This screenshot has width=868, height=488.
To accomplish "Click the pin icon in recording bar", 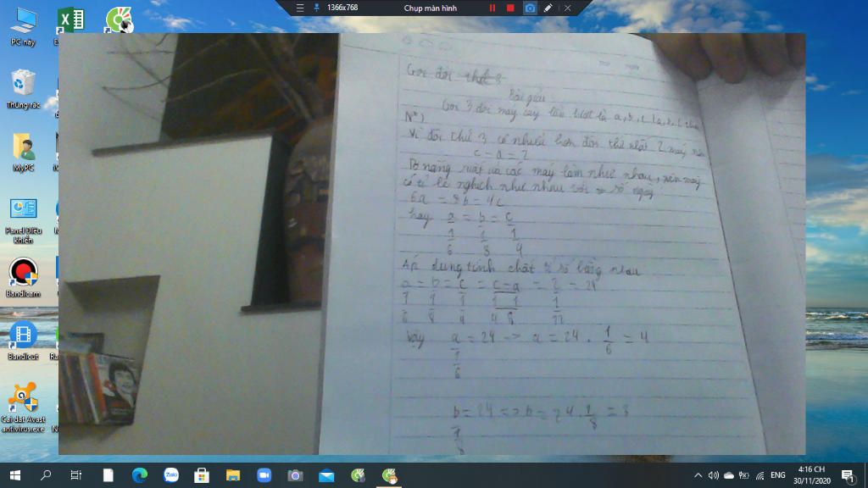I will pos(317,8).
